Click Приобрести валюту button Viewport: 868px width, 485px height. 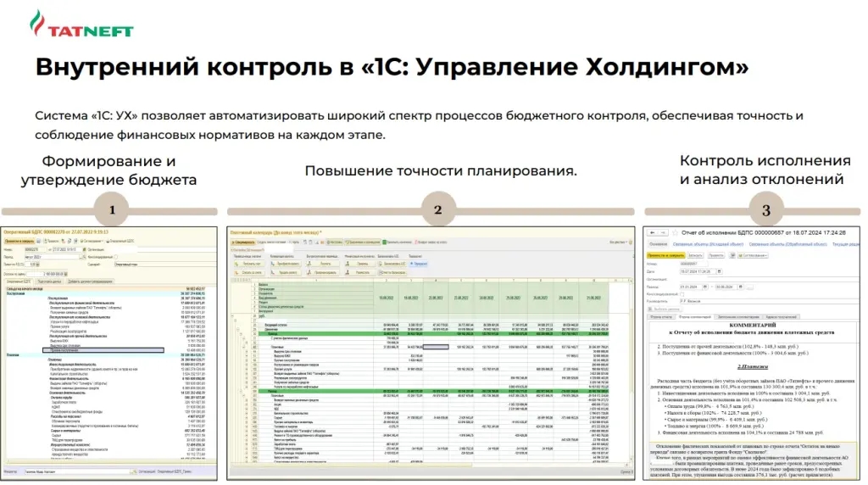(x=286, y=264)
